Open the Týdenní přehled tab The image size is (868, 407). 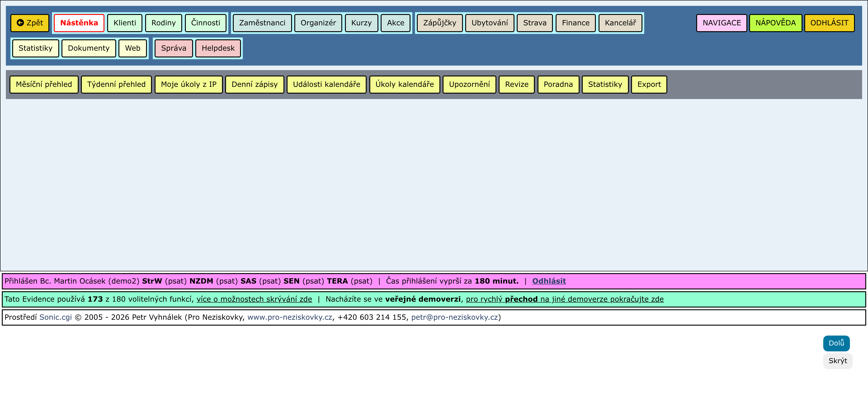(x=116, y=84)
